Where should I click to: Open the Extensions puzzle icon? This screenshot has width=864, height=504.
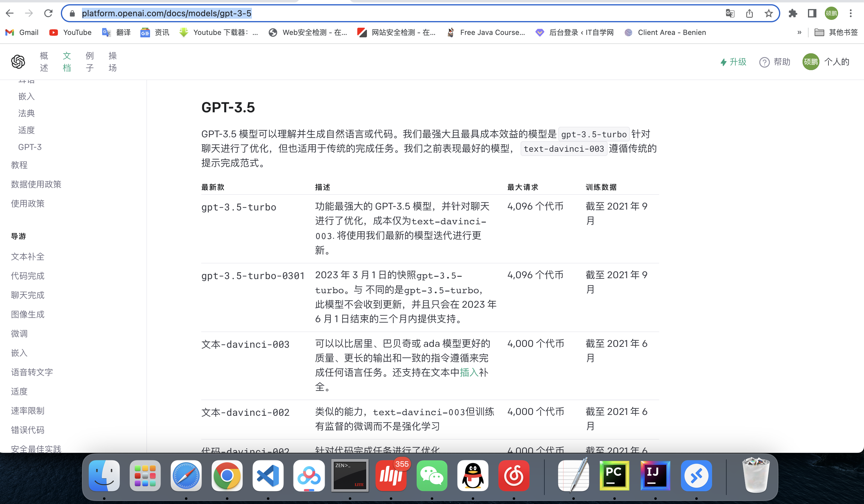[793, 13]
